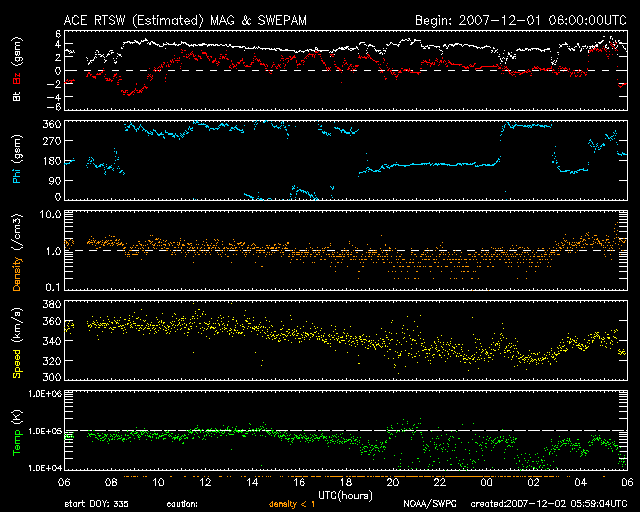Click the 'created:2007-12-02 05:59:04UTC' timestamp
Image resolution: width=640 pixels, height=512 pixels.
coord(549,504)
